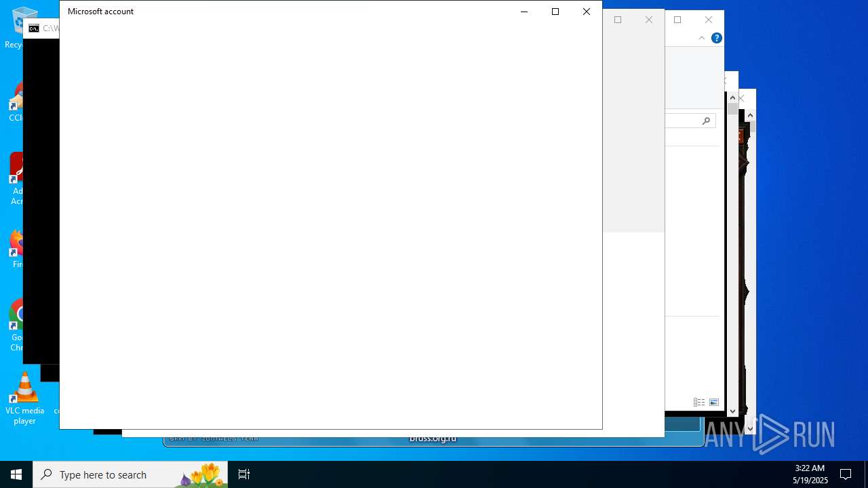The height and width of the screenshot is (488, 868).
Task: Switch Explorer to details view icon
Action: 698,402
